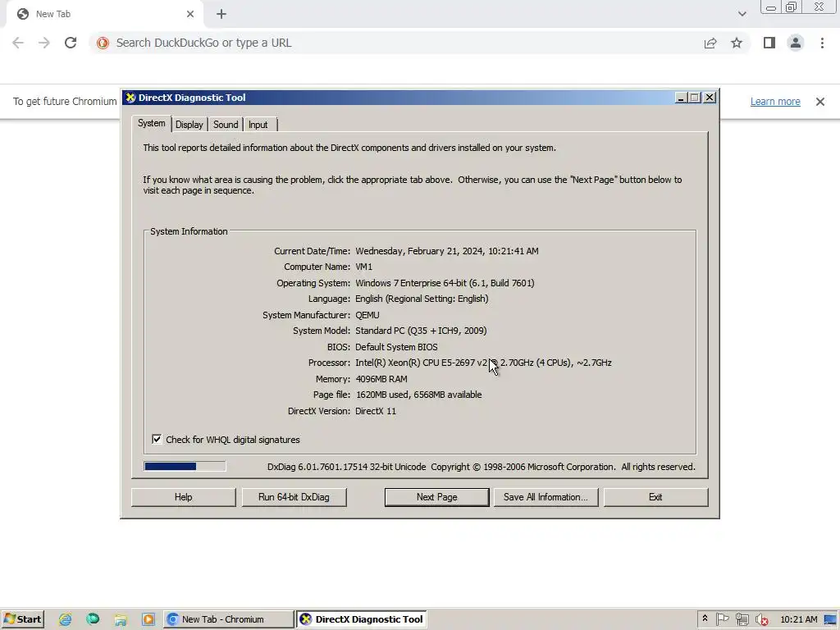Click the network tray icon
The width and height of the screenshot is (840, 630).
pos(742,619)
